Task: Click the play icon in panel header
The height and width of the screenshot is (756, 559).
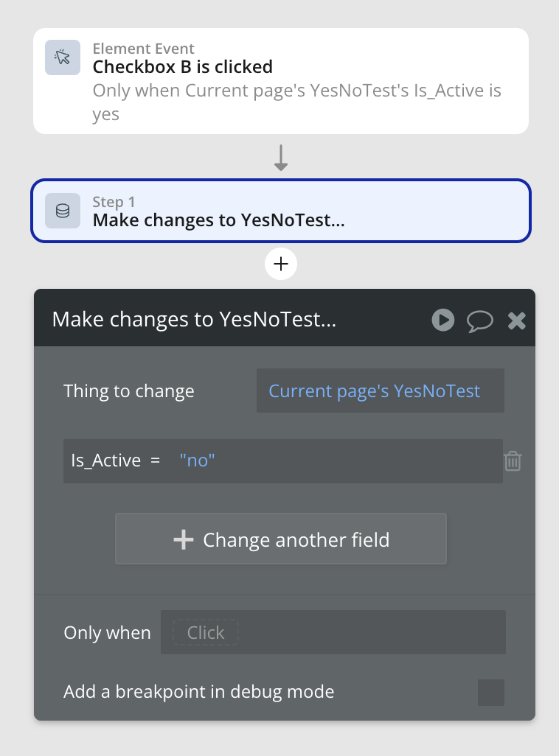Action: [x=442, y=320]
